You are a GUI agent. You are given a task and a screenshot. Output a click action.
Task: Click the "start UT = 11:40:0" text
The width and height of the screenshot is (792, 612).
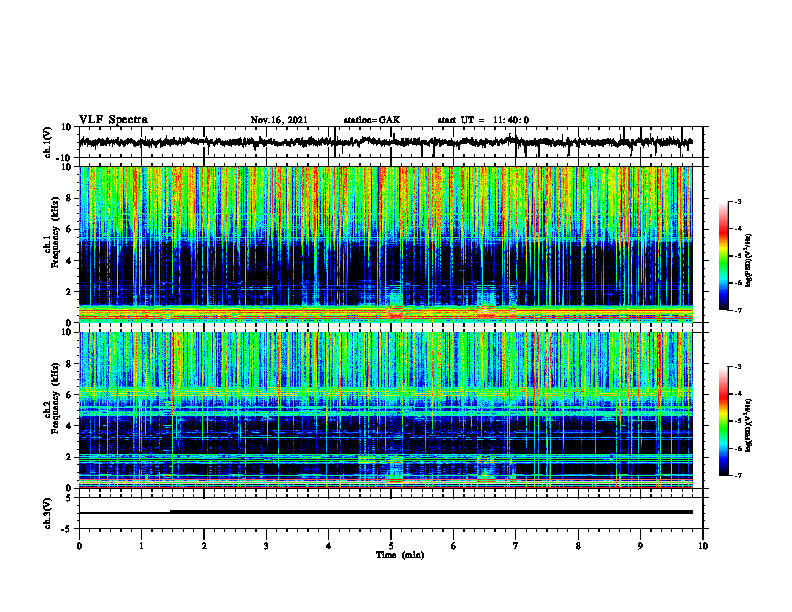coord(483,120)
